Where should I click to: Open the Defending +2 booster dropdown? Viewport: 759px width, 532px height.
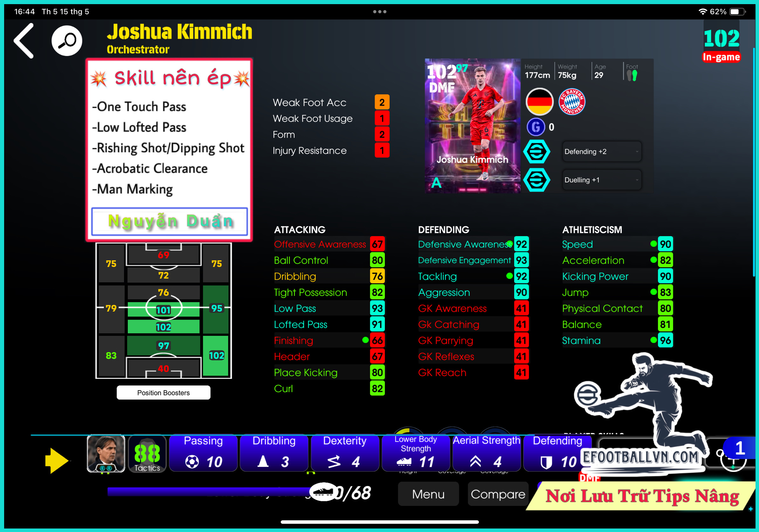pyautogui.click(x=602, y=152)
